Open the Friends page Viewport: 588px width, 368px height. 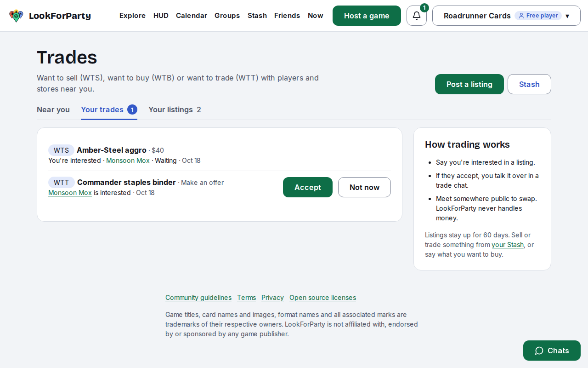[287, 16]
